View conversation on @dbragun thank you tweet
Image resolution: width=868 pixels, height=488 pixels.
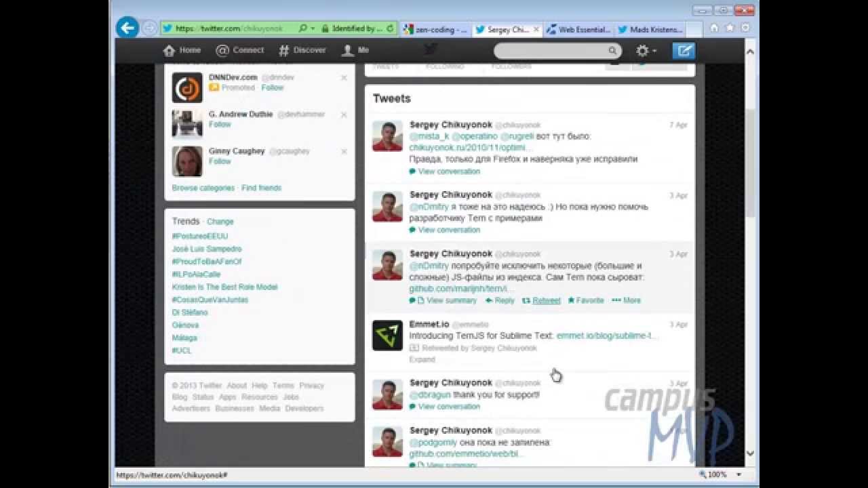click(444, 407)
